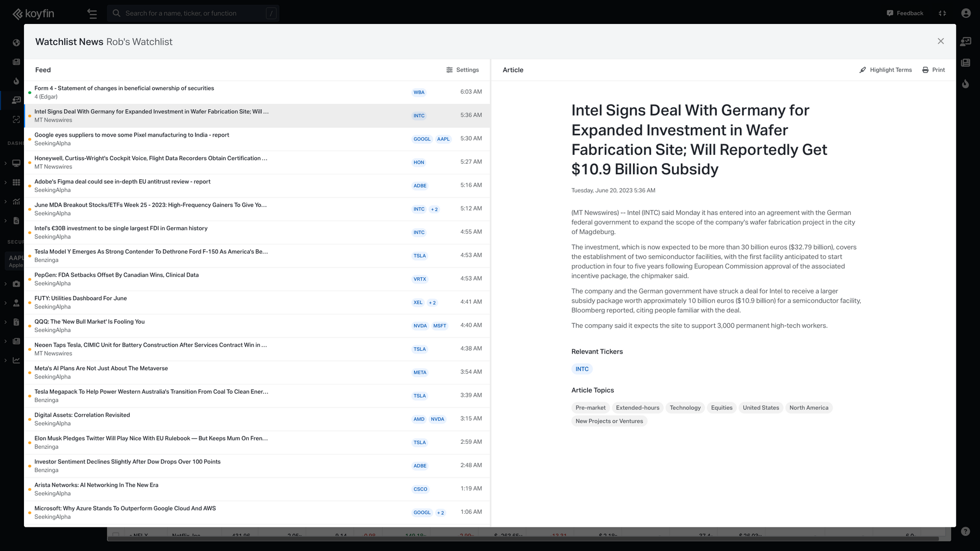The height and width of the screenshot is (551, 980).
Task: Expand the chart bars section chevron
Action: pyautogui.click(x=5, y=201)
